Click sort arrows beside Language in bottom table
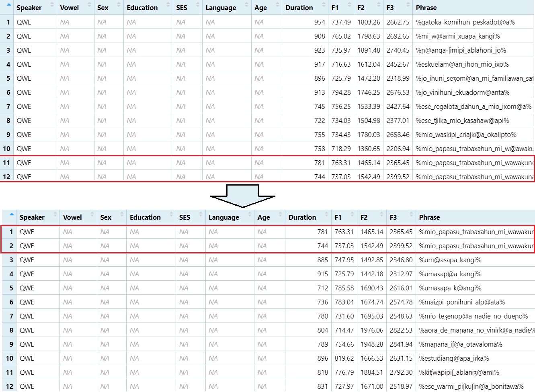Image resolution: width=535 pixels, height=392 pixels. pos(250,214)
